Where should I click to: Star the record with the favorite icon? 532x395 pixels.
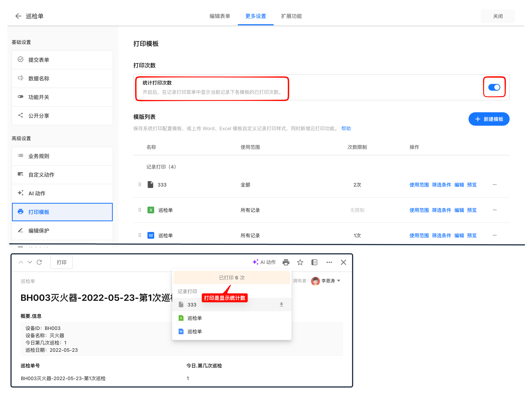(300, 262)
